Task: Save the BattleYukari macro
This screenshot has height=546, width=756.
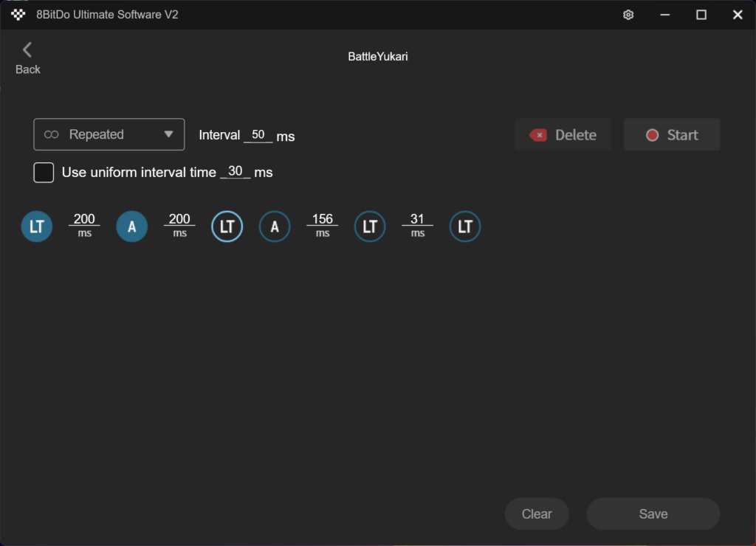Action: pos(653,514)
